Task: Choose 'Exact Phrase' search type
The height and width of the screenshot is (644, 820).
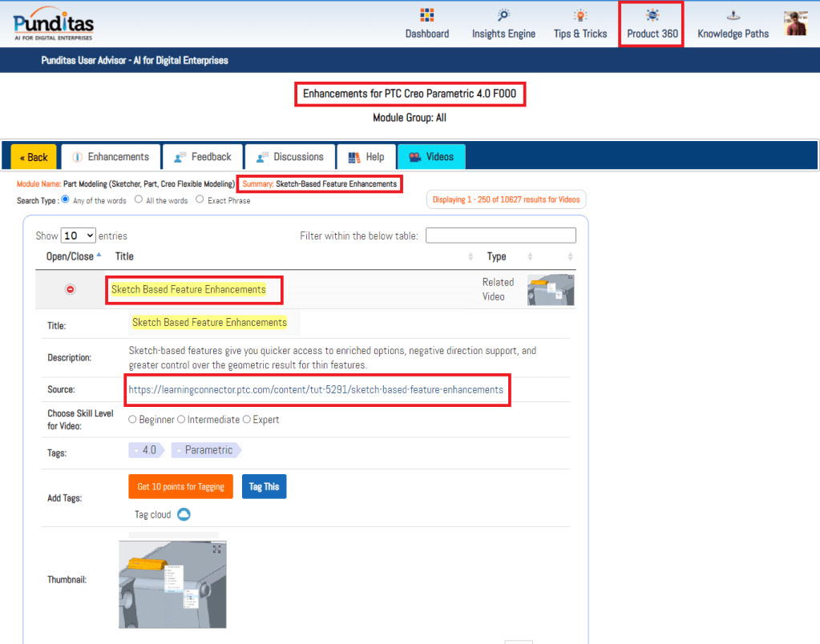Action: pos(200,199)
